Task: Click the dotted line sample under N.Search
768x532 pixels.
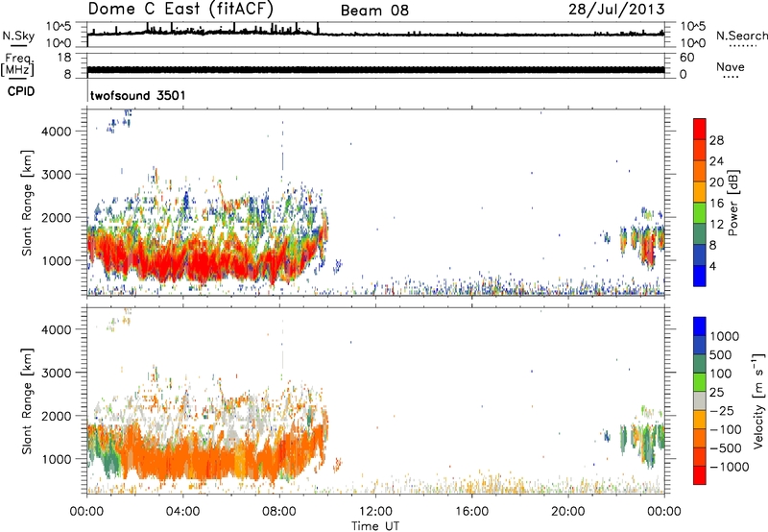Action: (742, 45)
